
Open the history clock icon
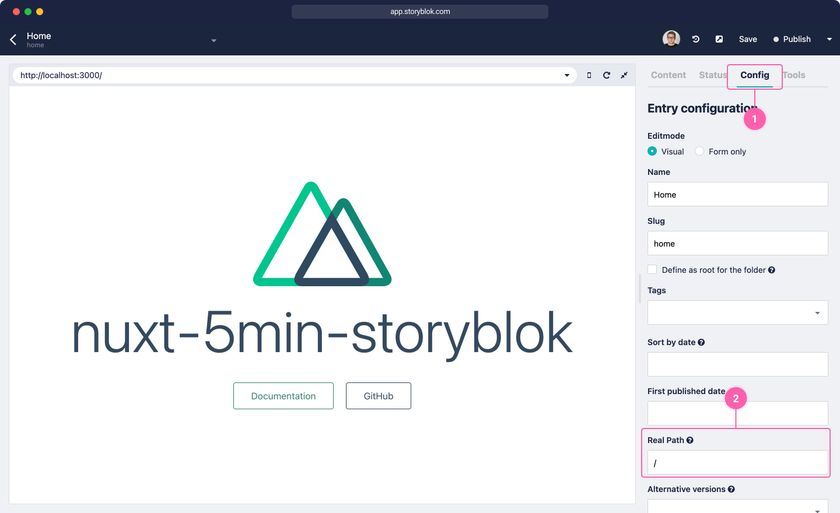point(695,39)
